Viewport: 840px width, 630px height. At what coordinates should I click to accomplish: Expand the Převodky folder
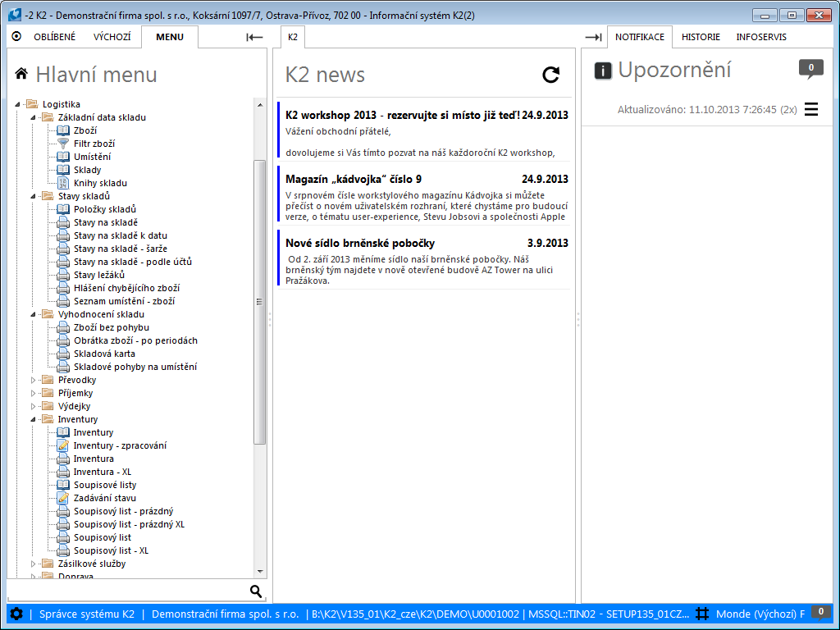coord(33,380)
